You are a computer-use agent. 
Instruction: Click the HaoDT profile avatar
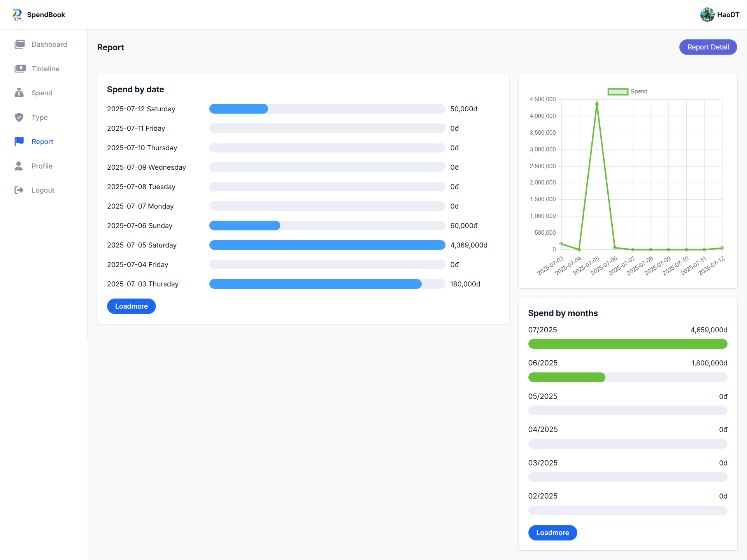[708, 14]
